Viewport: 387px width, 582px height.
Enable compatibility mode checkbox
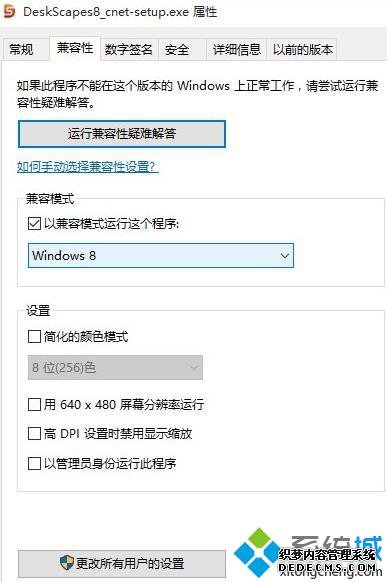click(x=34, y=224)
